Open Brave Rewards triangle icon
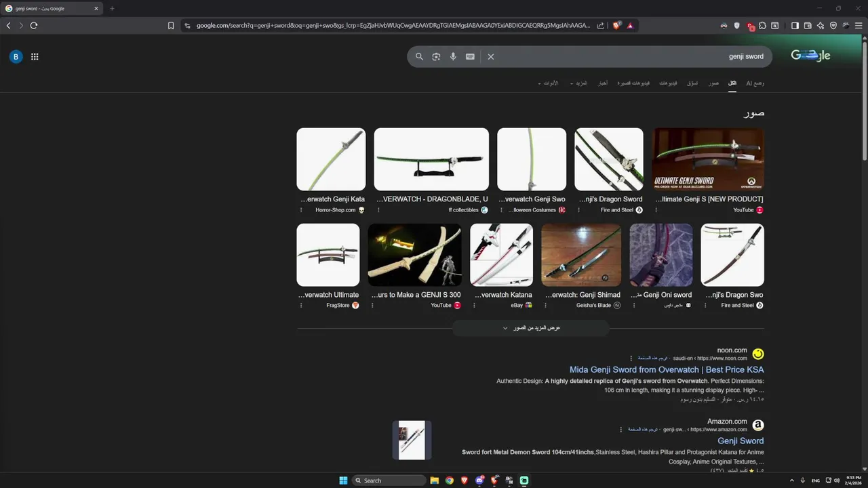This screenshot has height=488, width=868. click(630, 26)
